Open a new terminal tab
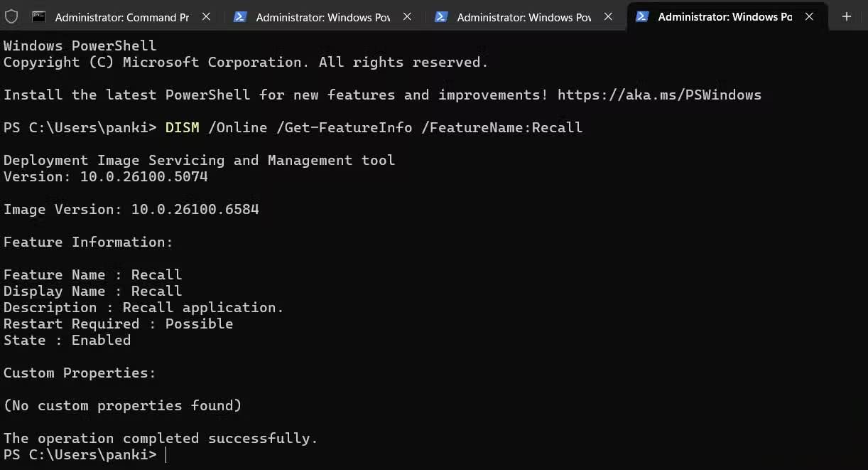The width and height of the screenshot is (868, 470). point(846,16)
